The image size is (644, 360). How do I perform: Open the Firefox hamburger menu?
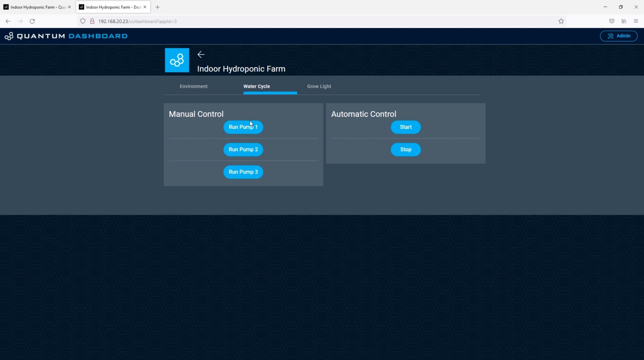636,21
